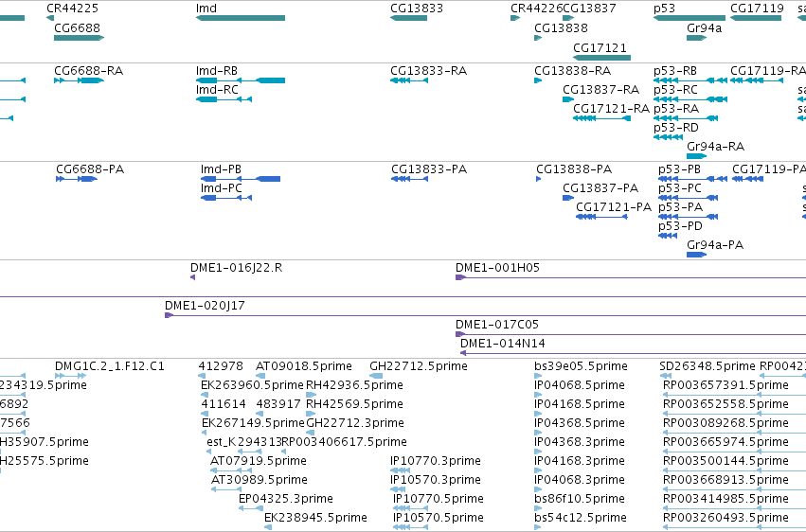
Task: Select the CG6688-PA protein feature
Action: pyautogui.click(x=77, y=179)
